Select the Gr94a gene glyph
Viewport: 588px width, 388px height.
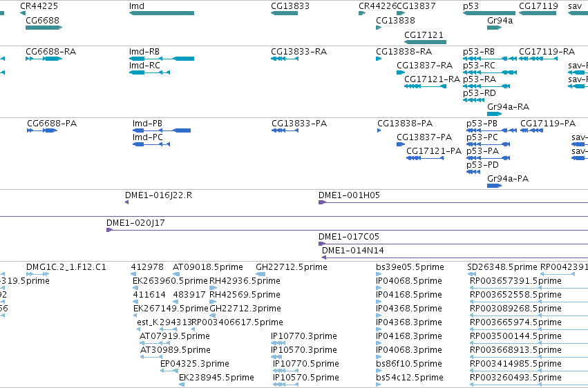point(494,28)
